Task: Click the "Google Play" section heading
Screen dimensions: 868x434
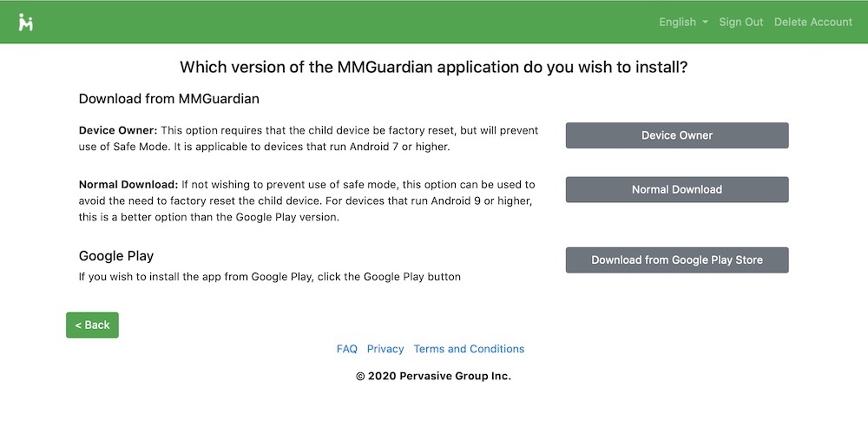Action: pos(116,256)
